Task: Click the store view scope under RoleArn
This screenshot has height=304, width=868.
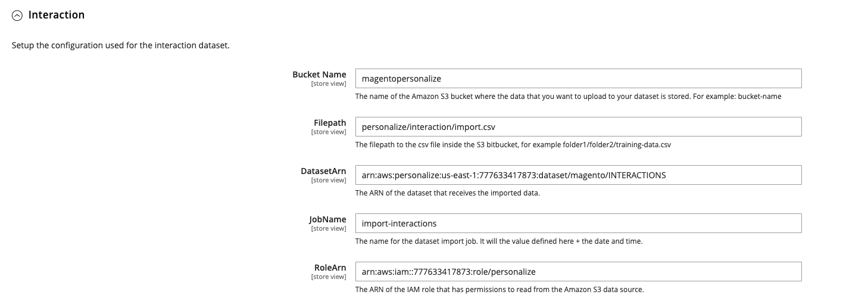Action: (328, 277)
